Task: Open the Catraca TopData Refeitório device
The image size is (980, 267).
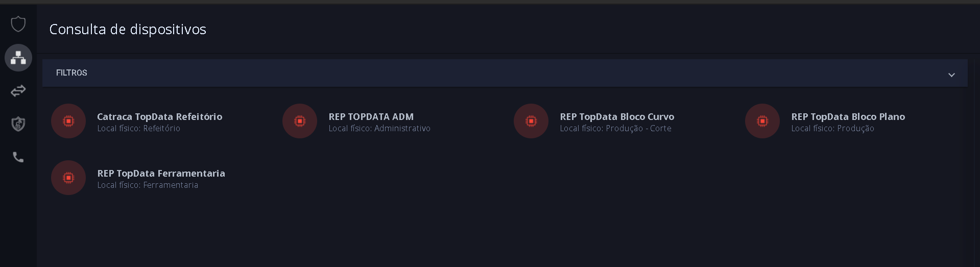Action: [x=159, y=117]
